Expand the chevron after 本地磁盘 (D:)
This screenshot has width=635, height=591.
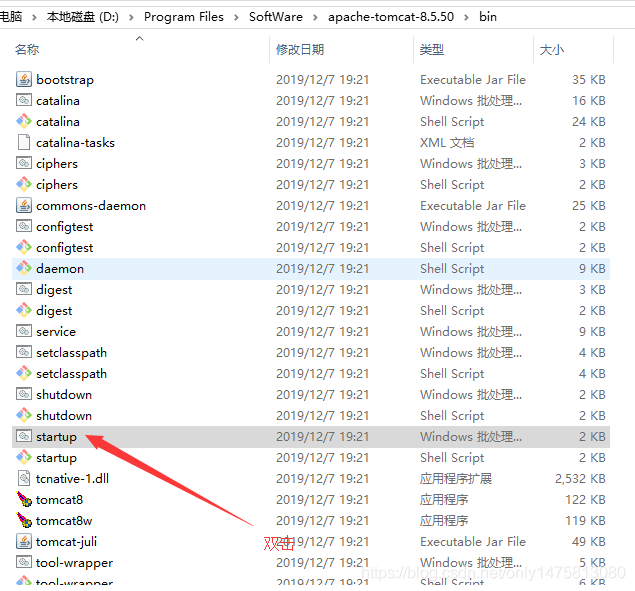pyautogui.click(x=131, y=17)
